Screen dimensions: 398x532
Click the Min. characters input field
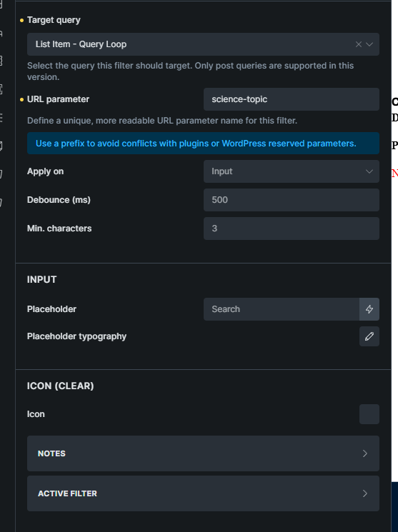click(x=292, y=229)
